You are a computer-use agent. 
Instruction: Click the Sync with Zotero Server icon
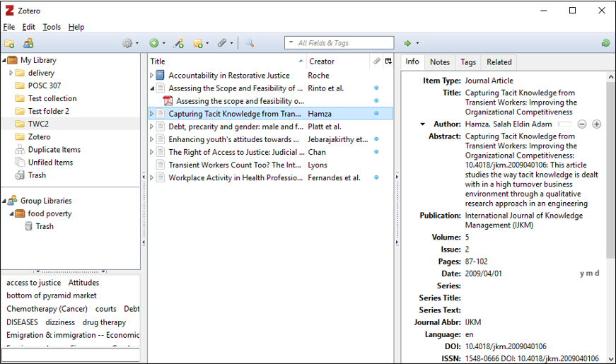[605, 43]
